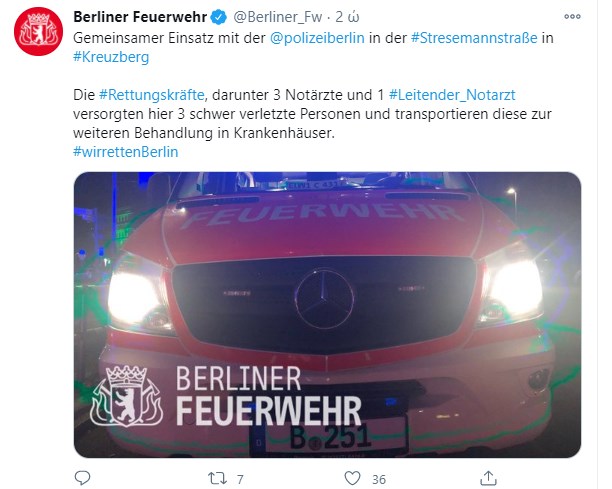Open the #Kreuzberg hashtag

click(111, 57)
